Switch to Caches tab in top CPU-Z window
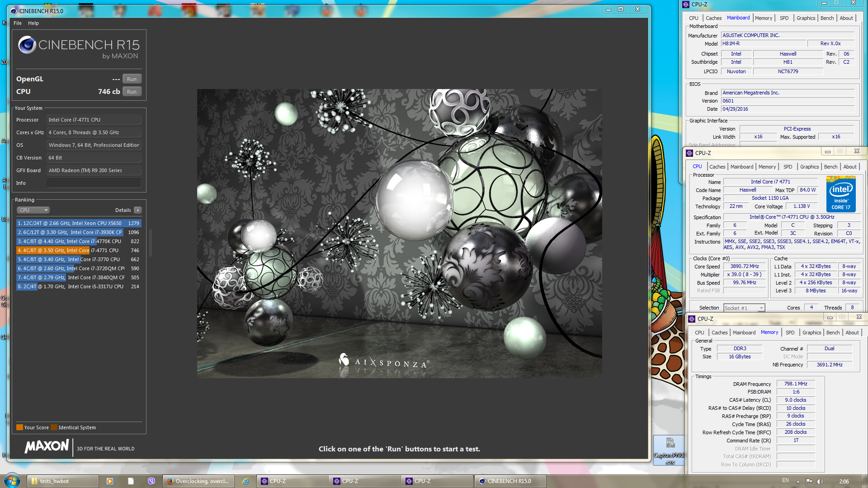Image resolution: width=868 pixels, height=488 pixels. [x=713, y=18]
